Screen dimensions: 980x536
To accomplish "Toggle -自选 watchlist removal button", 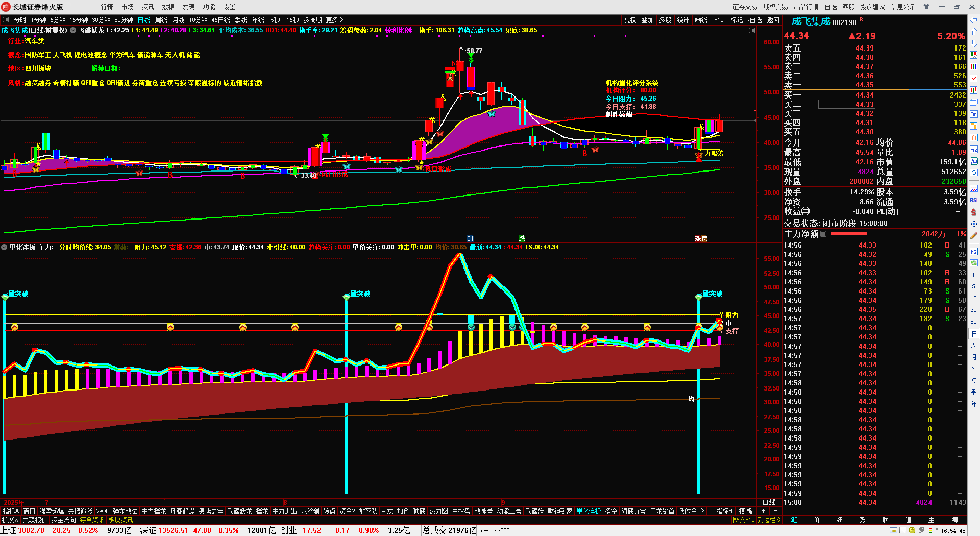I will pos(755,20).
